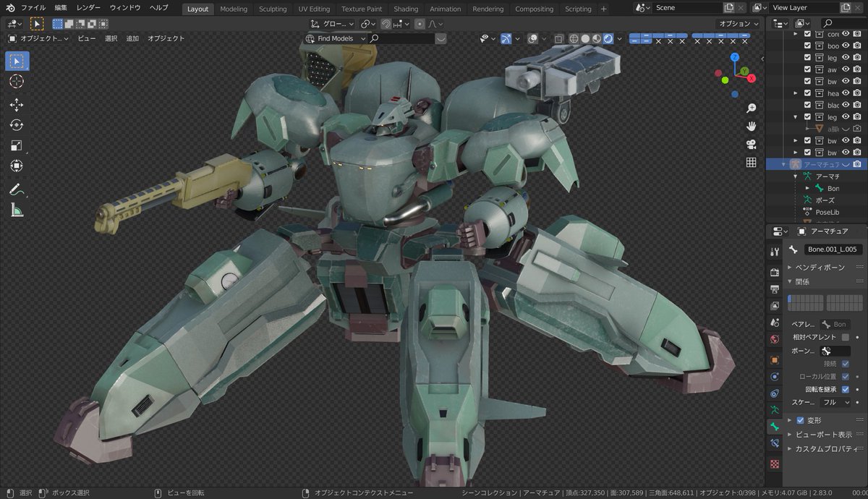Toggle the Deform (変形) checkbox
This screenshot has width=868, height=499.
[800, 420]
